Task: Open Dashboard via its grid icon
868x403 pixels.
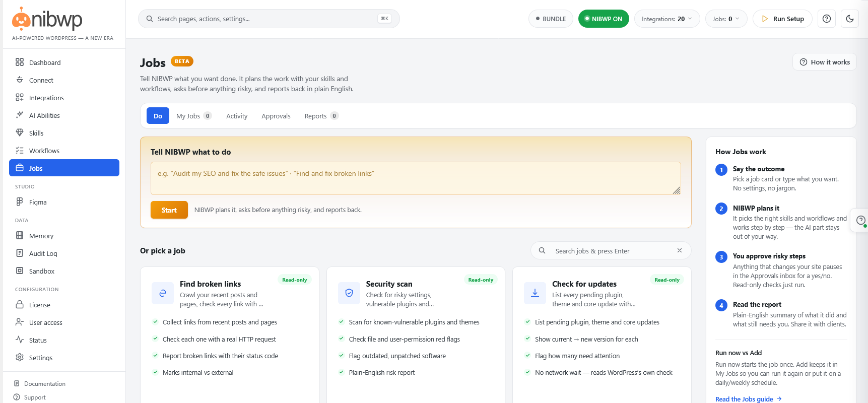Action: [x=20, y=62]
